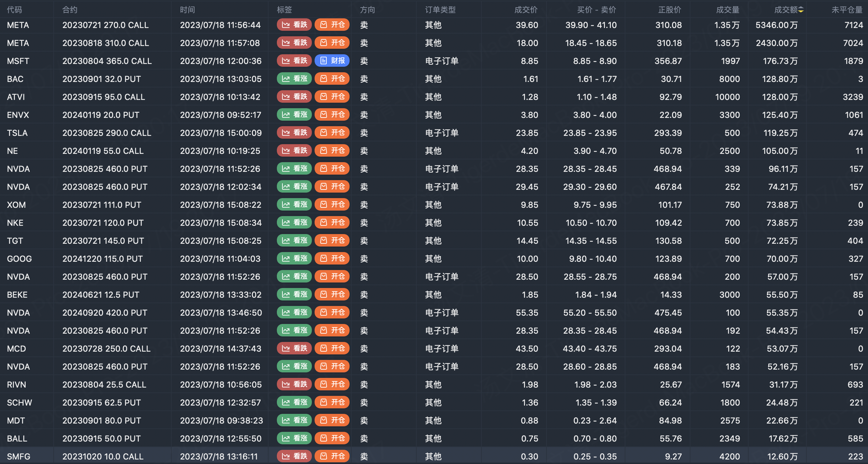
Task: Click the 时间 column header
Action: (187, 10)
